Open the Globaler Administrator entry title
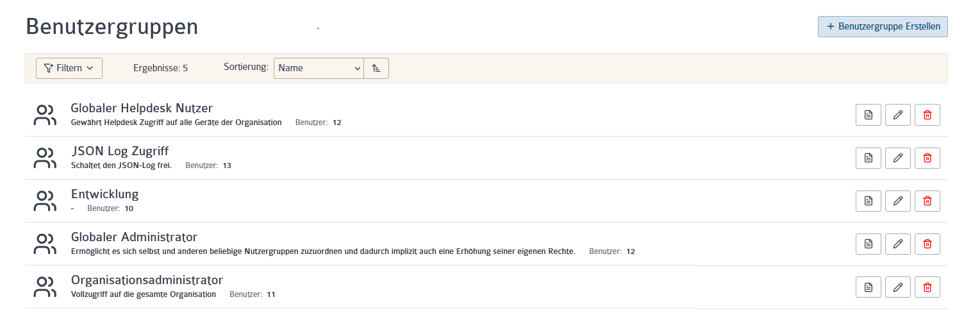Viewport: 980px width, 313px height. pos(134,237)
